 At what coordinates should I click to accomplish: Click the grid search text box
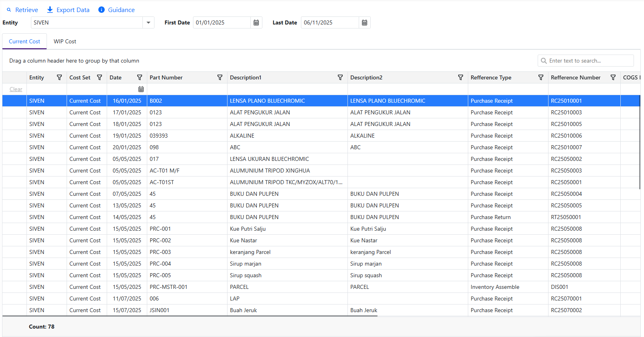click(586, 61)
